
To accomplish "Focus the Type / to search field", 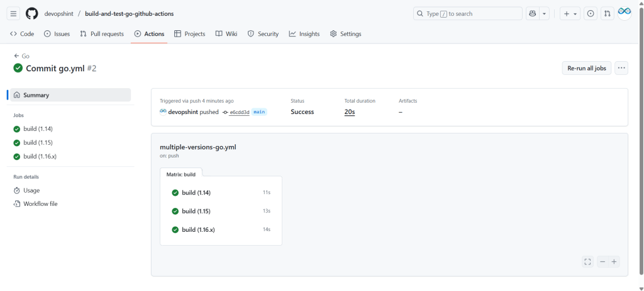I will pos(468,14).
